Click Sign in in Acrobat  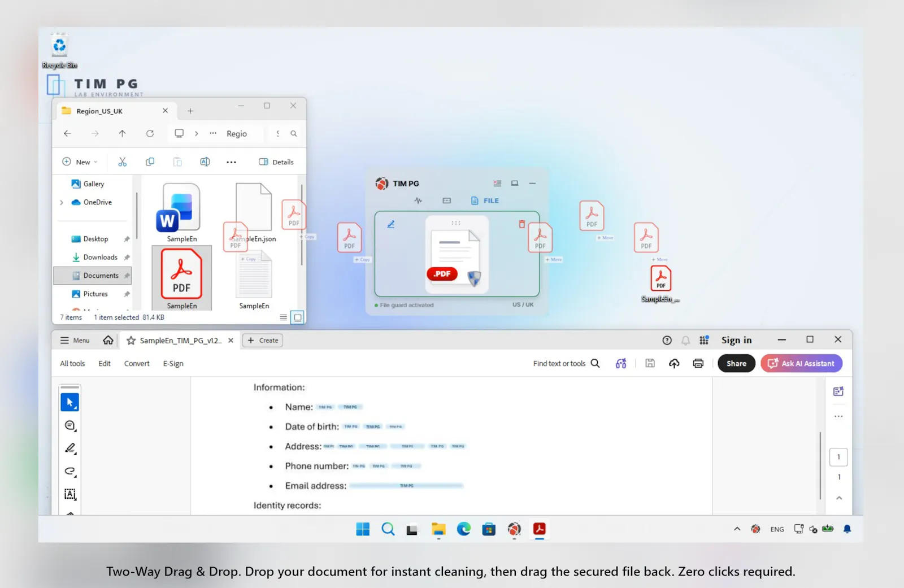(736, 340)
